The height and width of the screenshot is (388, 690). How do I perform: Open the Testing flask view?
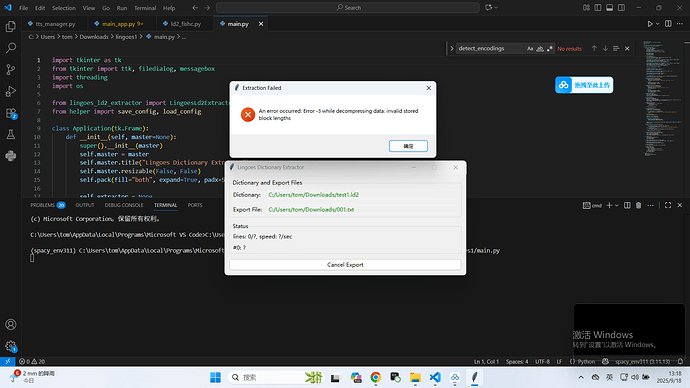[x=11, y=135]
